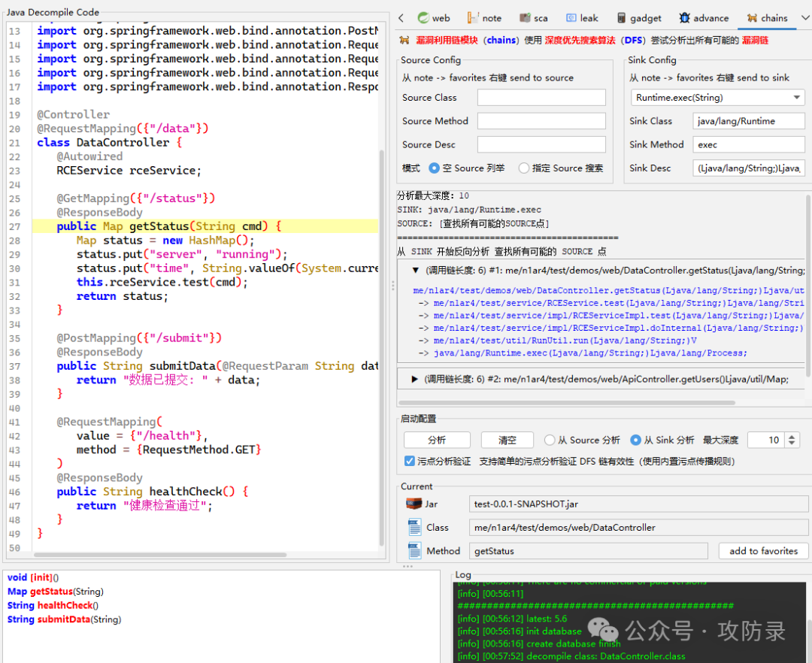This screenshot has height=663, width=812.
Task: Click the 分析 button to start analysis
Action: (x=436, y=440)
